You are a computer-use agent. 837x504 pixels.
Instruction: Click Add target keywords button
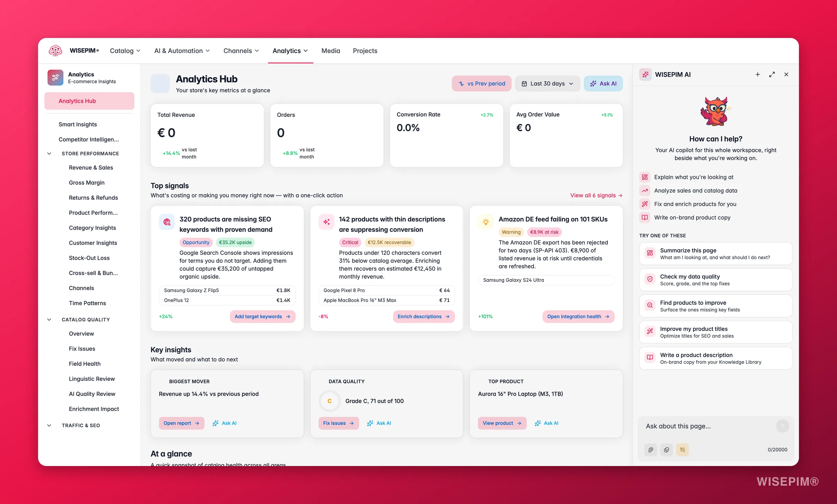pos(262,317)
